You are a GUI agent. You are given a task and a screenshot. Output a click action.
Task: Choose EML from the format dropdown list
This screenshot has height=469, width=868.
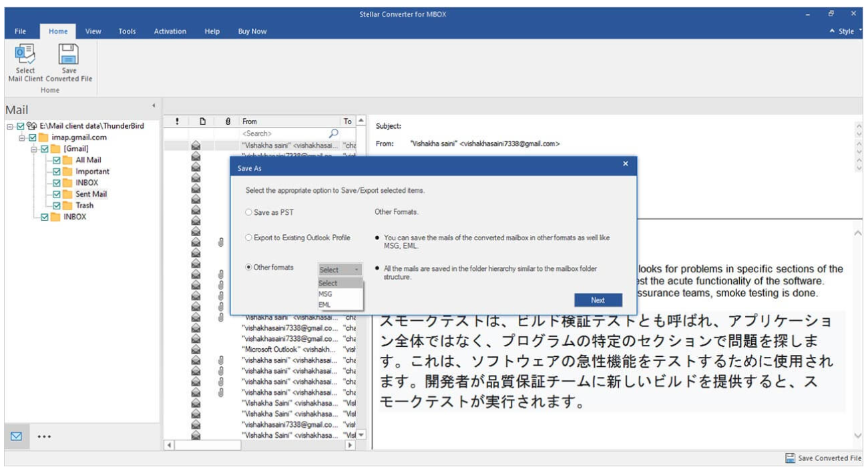pyautogui.click(x=341, y=305)
